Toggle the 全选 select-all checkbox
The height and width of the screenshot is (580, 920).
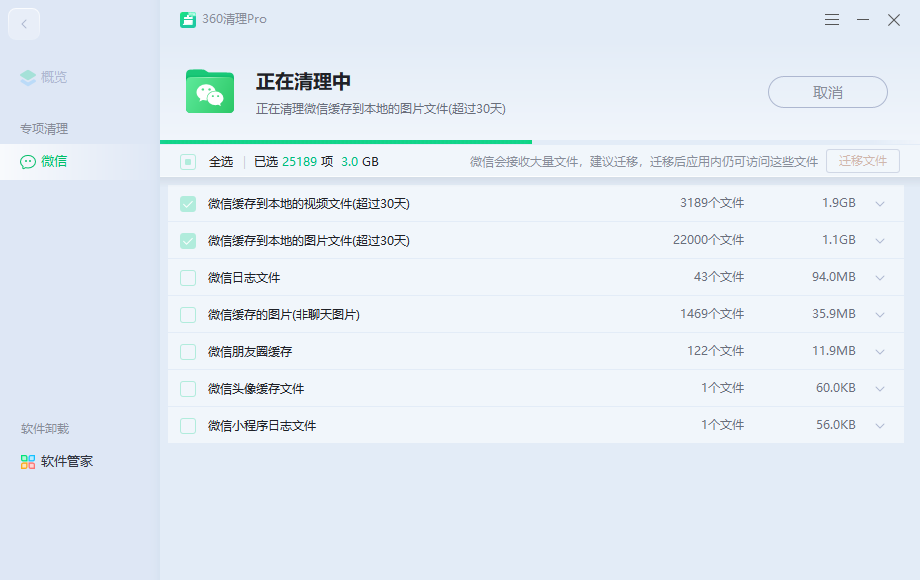coord(188,162)
